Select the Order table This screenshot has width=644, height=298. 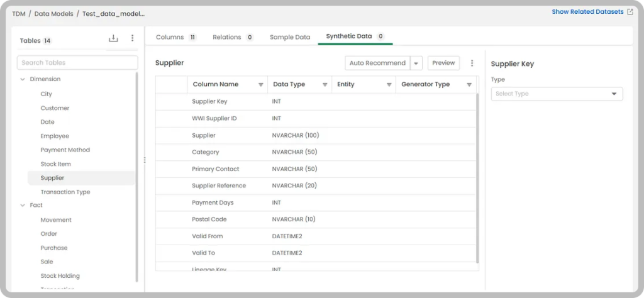pyautogui.click(x=49, y=233)
